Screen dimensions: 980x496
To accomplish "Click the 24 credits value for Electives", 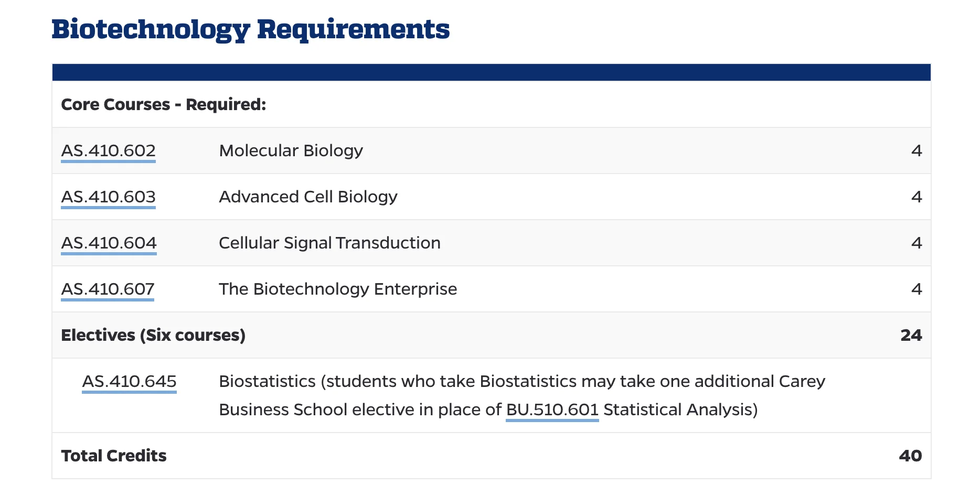I will 911,336.
